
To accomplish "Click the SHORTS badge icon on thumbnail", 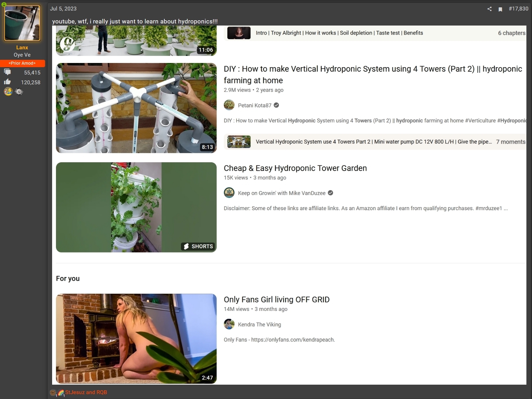I will 198,246.
